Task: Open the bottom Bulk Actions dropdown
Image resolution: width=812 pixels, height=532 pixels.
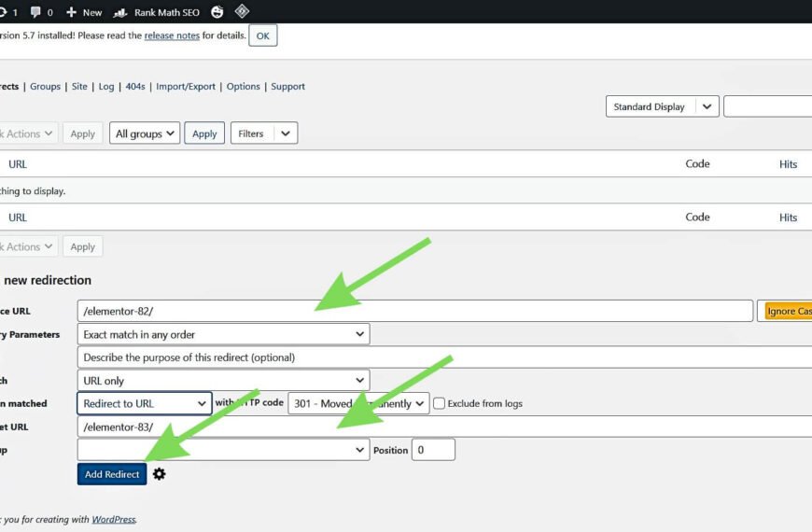Action: (x=27, y=246)
